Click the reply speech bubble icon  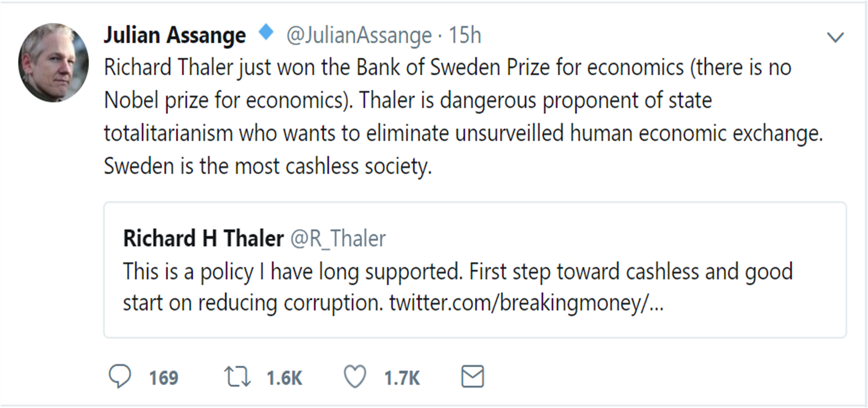tap(120, 377)
